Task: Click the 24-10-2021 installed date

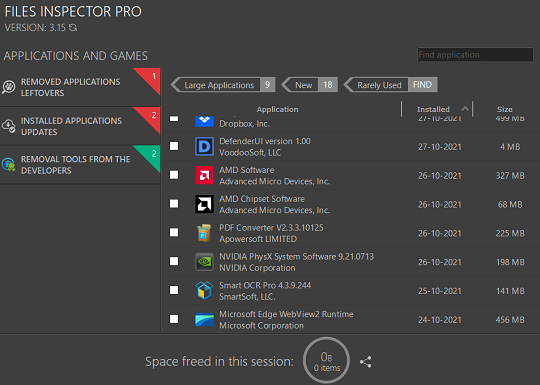Action: (x=439, y=320)
